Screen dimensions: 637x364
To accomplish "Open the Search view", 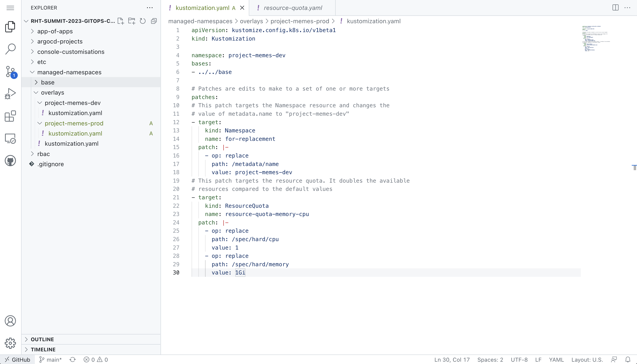I will [10, 49].
